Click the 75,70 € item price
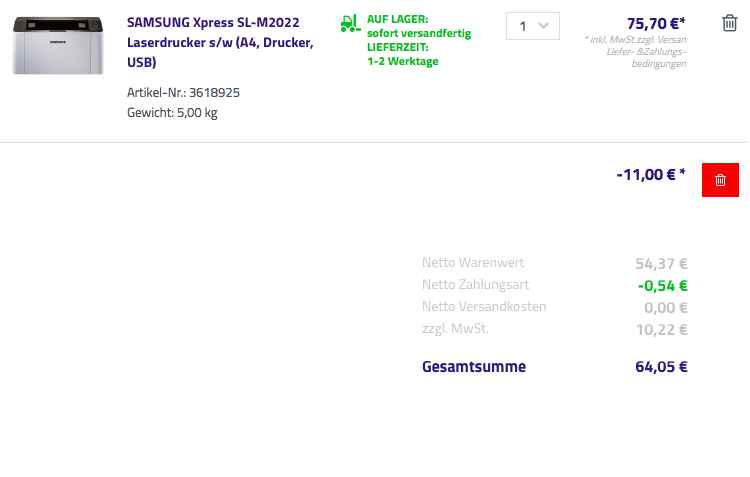 click(x=655, y=23)
